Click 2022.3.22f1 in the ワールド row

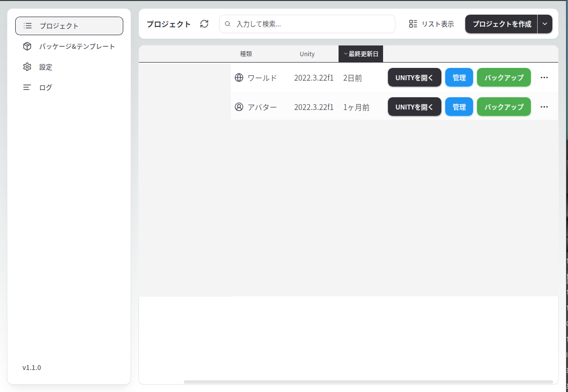tap(314, 78)
